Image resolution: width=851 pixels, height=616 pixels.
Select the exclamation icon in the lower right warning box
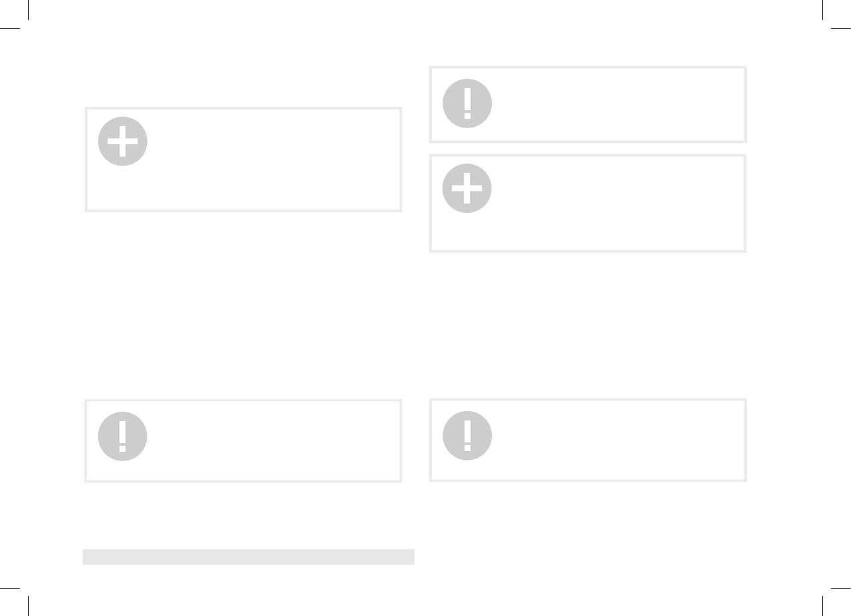467,436
